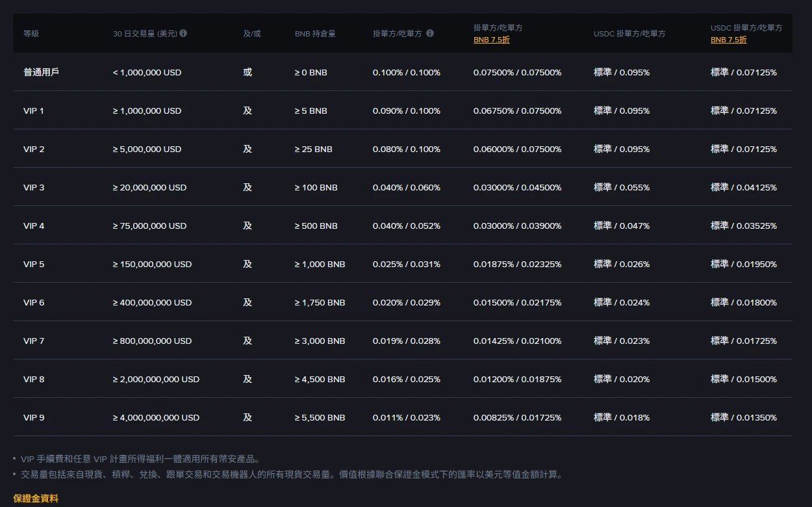Click the '0.040% / 0.060%' fee cell
812x507 pixels.
[407, 187]
